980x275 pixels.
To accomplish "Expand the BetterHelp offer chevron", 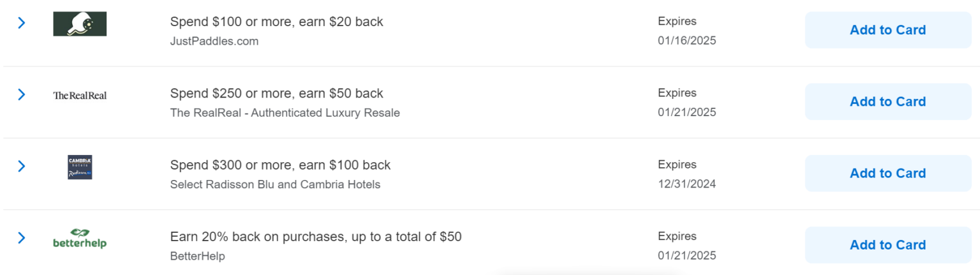I will (22, 238).
